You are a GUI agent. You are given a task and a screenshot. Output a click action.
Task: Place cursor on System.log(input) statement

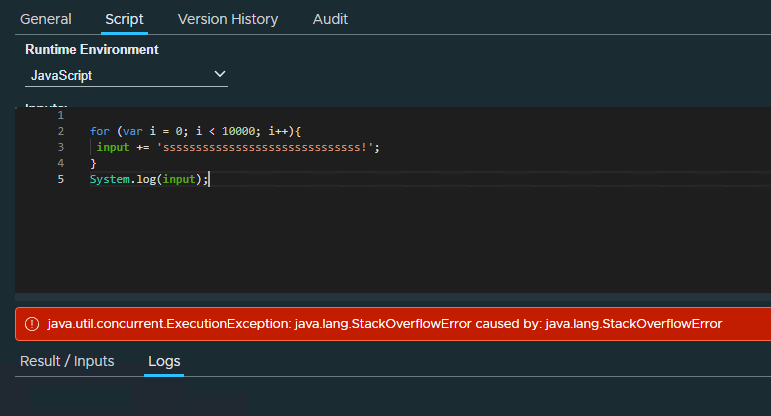click(x=148, y=179)
